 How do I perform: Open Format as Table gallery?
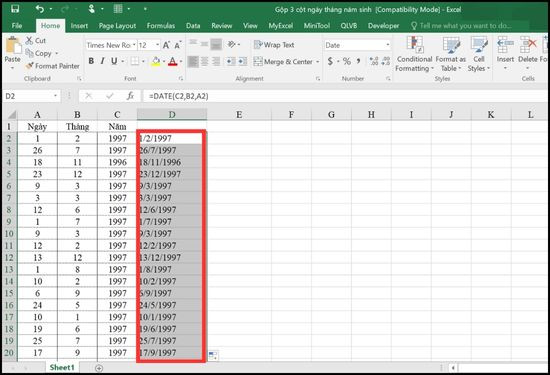(x=451, y=54)
